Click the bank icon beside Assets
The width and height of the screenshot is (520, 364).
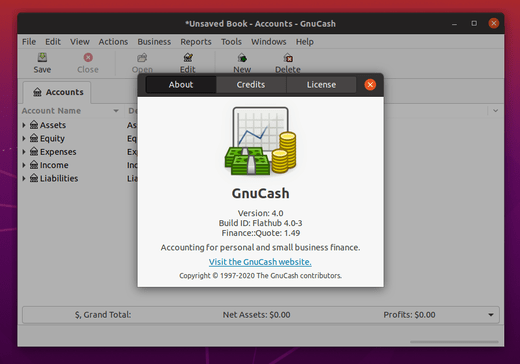(34, 125)
